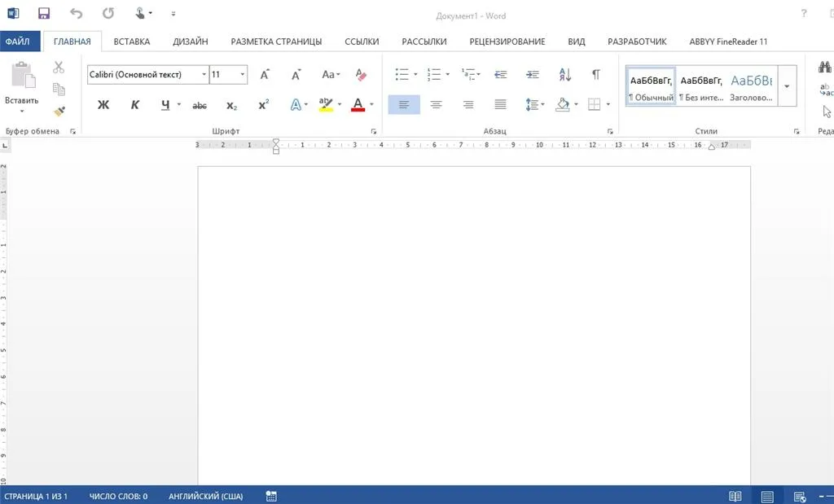Viewport: 834px width, 504px height.
Task: Decrease font size with shrink font icon
Action: point(296,74)
